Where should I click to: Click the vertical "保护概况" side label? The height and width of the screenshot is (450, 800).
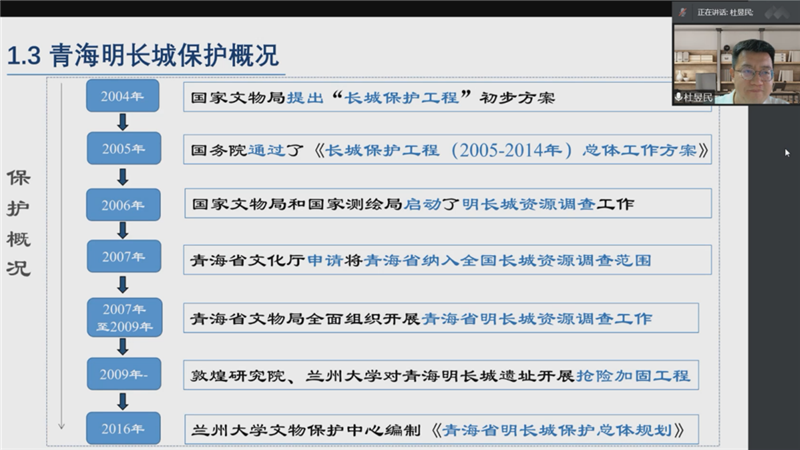[x=18, y=222]
